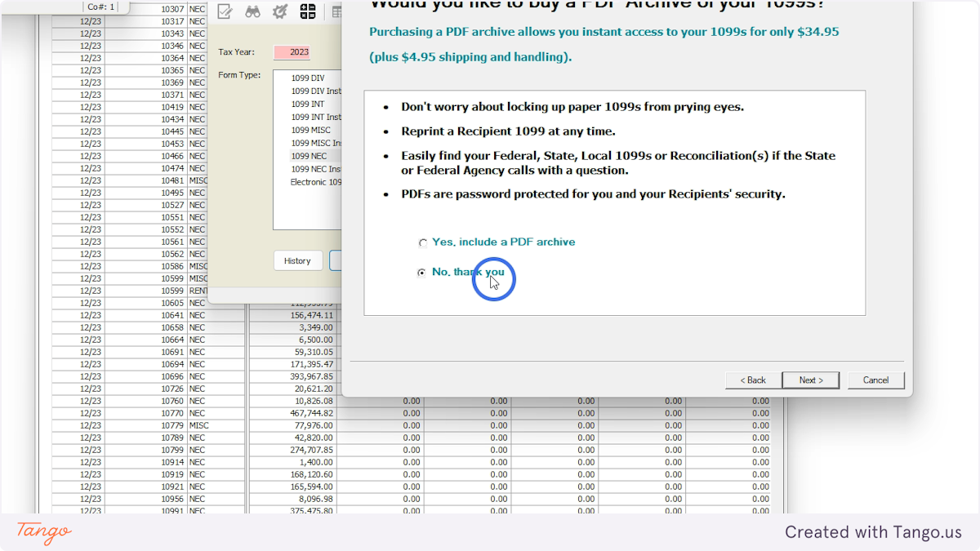Click the 171,395.47 amount cell
The image size is (980, 551).
pos(293,364)
